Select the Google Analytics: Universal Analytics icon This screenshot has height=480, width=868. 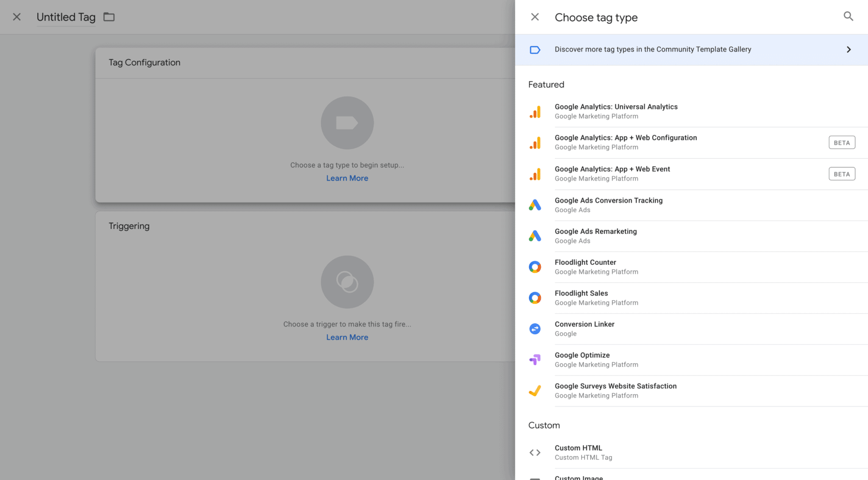coord(535,111)
